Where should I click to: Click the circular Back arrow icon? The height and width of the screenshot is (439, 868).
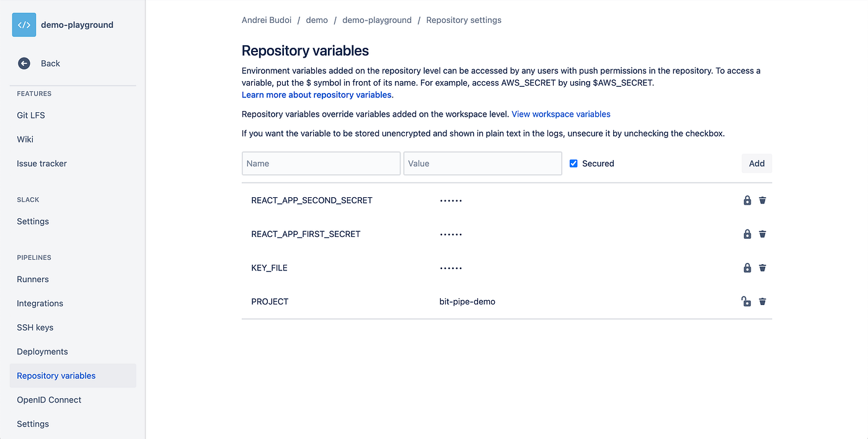[24, 63]
